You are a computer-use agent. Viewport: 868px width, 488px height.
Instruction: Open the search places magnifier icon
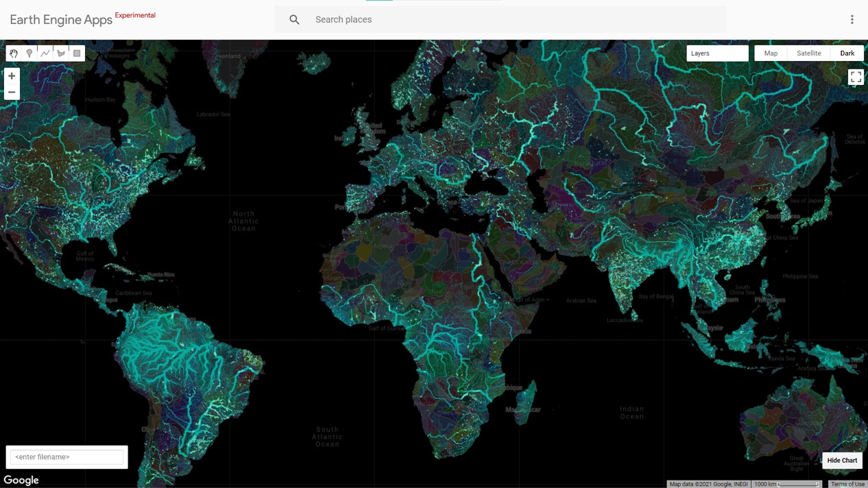[x=294, y=19]
